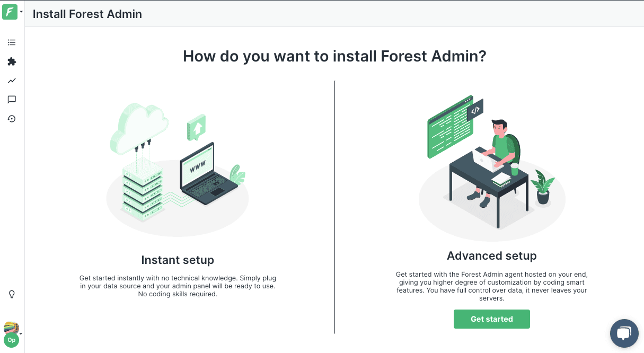
Task: Select the Advanced setup heading
Action: tap(492, 256)
